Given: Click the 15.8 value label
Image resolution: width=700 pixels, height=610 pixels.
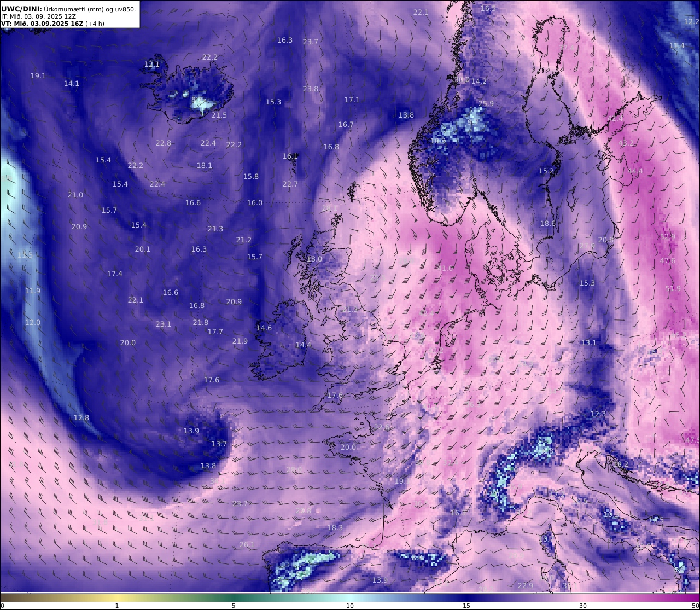Looking at the screenshot, I should point(251,177).
